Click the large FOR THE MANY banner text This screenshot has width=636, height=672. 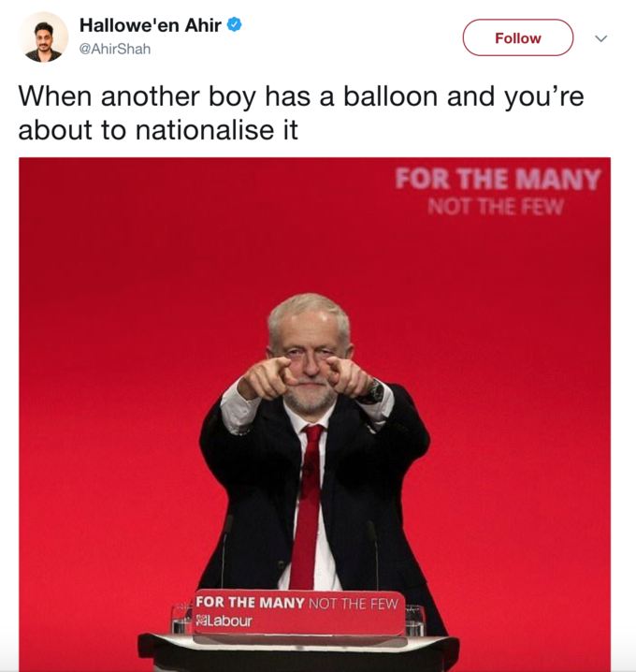[x=498, y=179]
